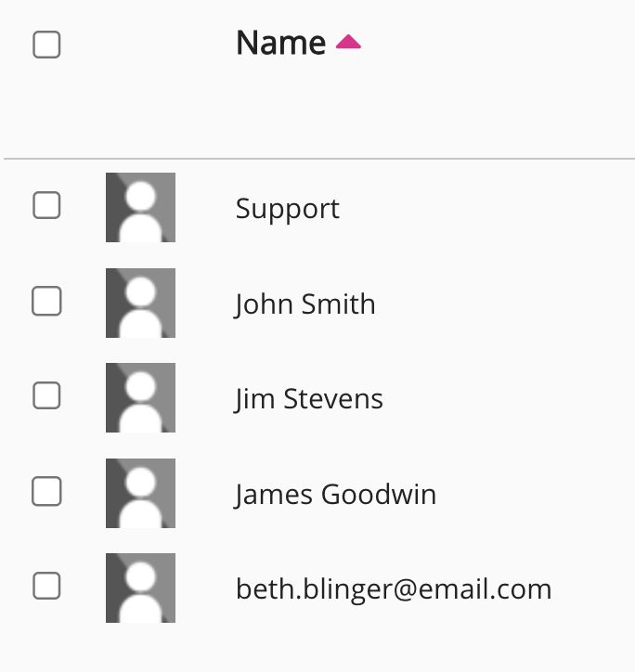
Task: Toggle the select-all checkbox in header
Action: [46, 45]
